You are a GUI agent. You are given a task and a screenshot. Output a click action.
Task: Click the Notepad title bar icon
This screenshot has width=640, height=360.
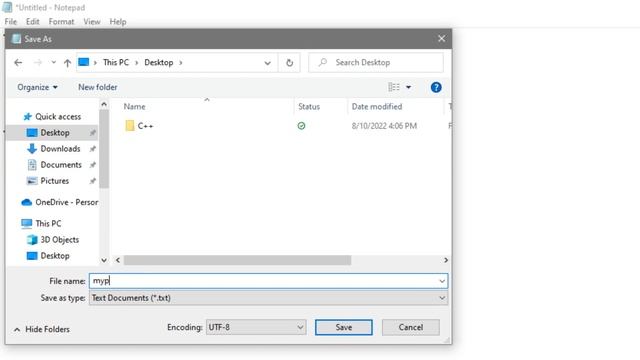tap(7, 7)
